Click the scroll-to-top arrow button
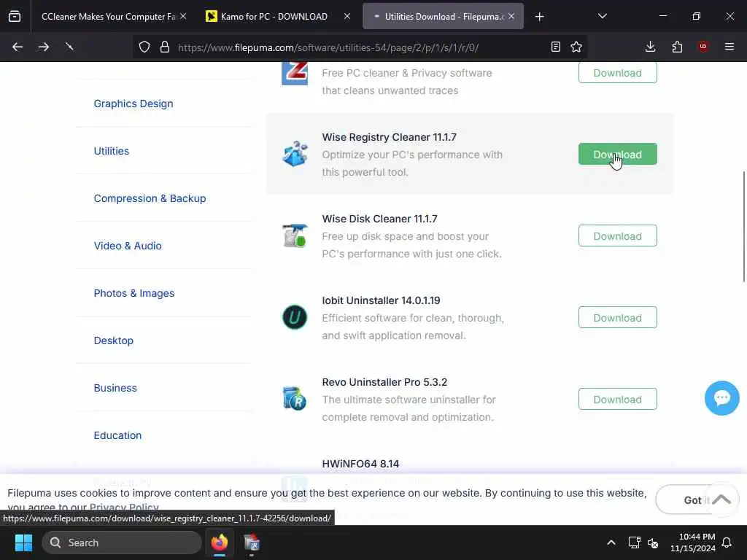747x560 pixels. [721, 499]
